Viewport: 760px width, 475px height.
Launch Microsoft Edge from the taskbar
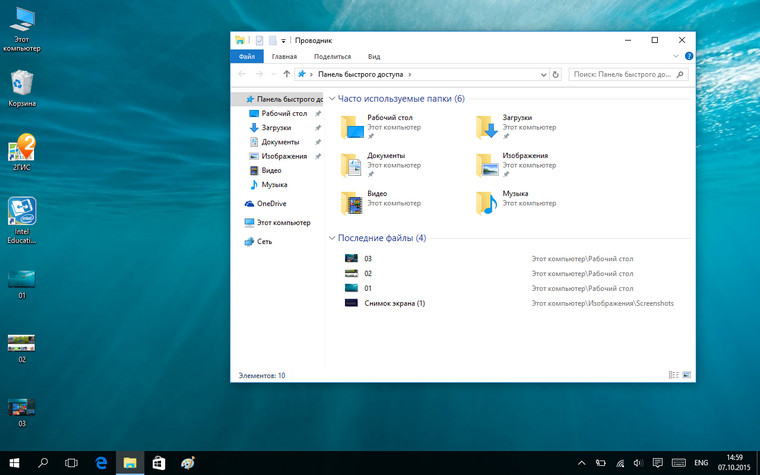[101, 463]
